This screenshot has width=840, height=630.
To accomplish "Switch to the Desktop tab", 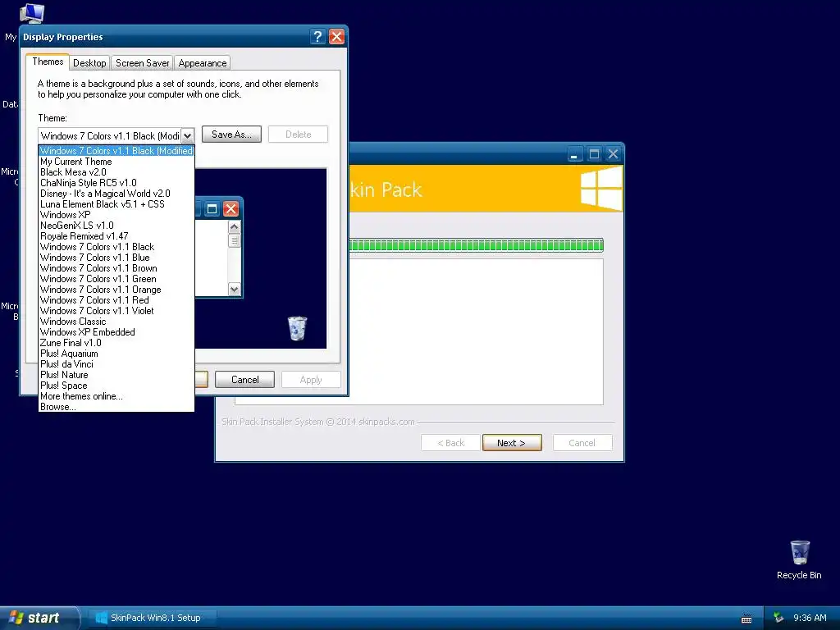I will (x=89, y=62).
